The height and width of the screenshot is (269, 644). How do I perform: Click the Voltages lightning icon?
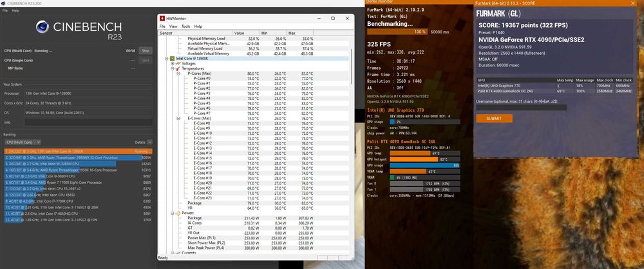pos(178,63)
